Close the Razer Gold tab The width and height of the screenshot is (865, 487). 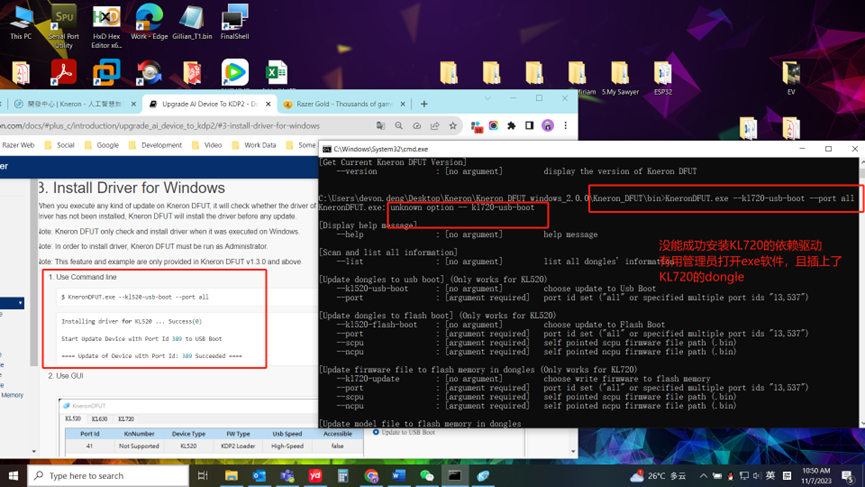point(402,104)
